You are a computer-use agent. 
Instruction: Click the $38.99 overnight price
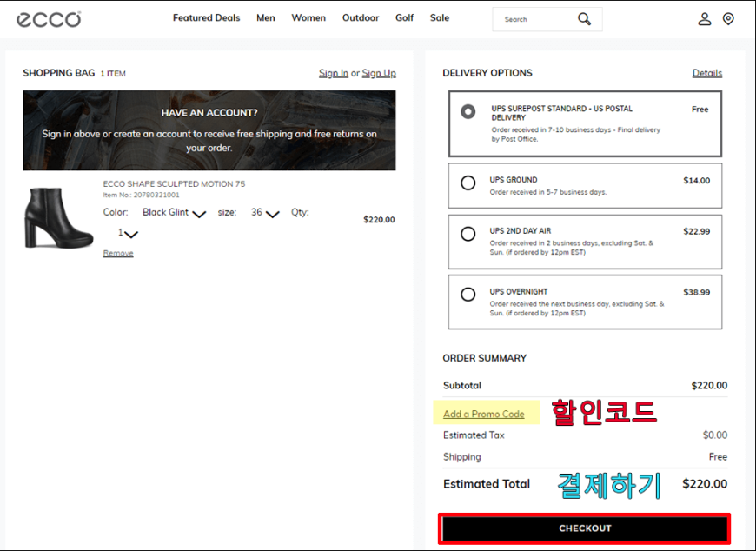click(697, 292)
